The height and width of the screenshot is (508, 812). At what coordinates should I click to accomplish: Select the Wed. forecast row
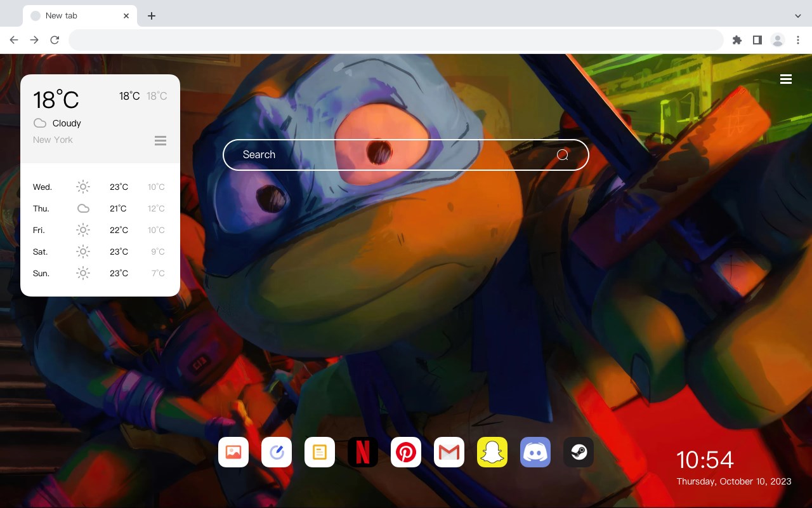click(x=100, y=187)
